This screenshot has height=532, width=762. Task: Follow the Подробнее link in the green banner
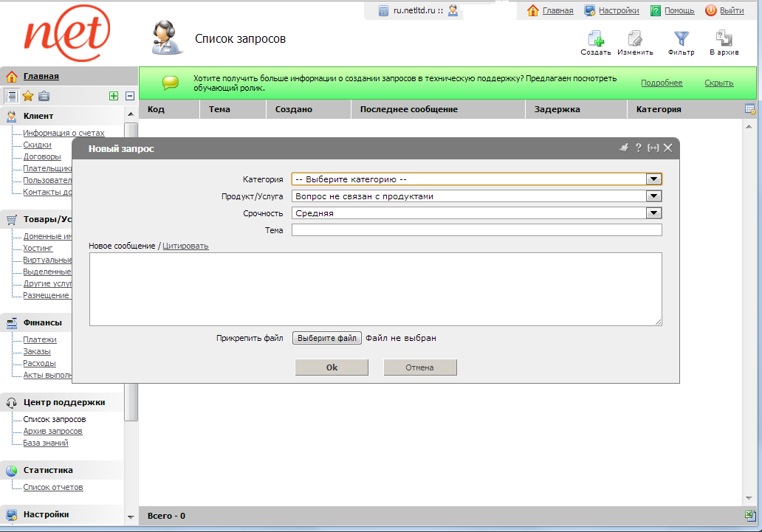coord(661,83)
